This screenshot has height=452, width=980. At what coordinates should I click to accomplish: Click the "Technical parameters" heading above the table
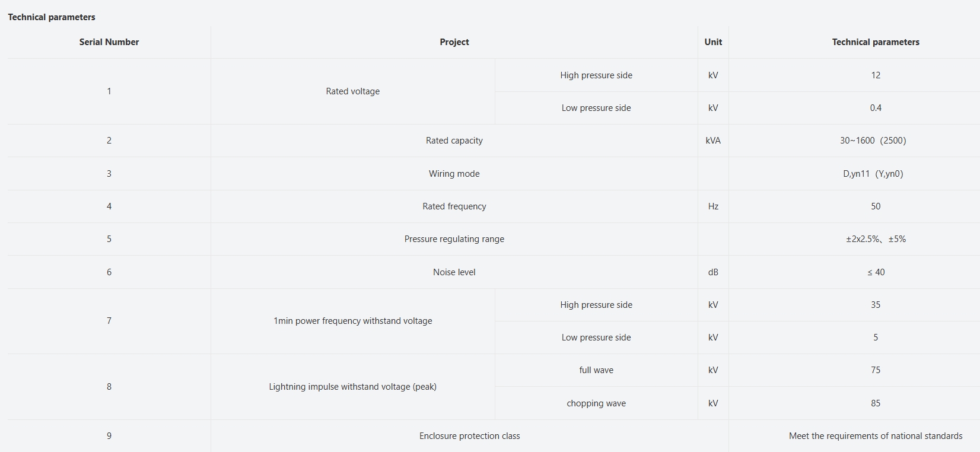click(x=52, y=17)
